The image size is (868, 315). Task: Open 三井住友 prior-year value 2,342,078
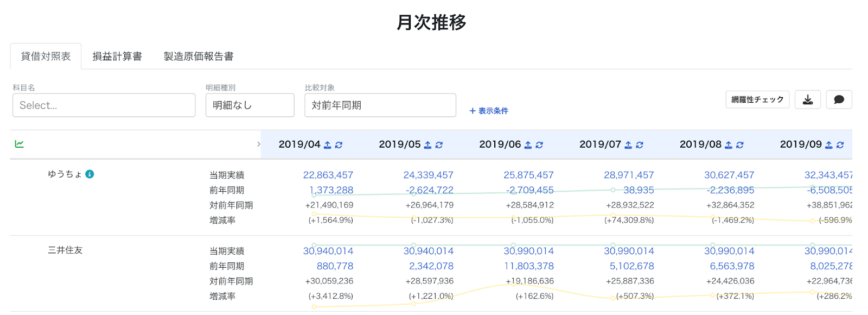point(431,266)
